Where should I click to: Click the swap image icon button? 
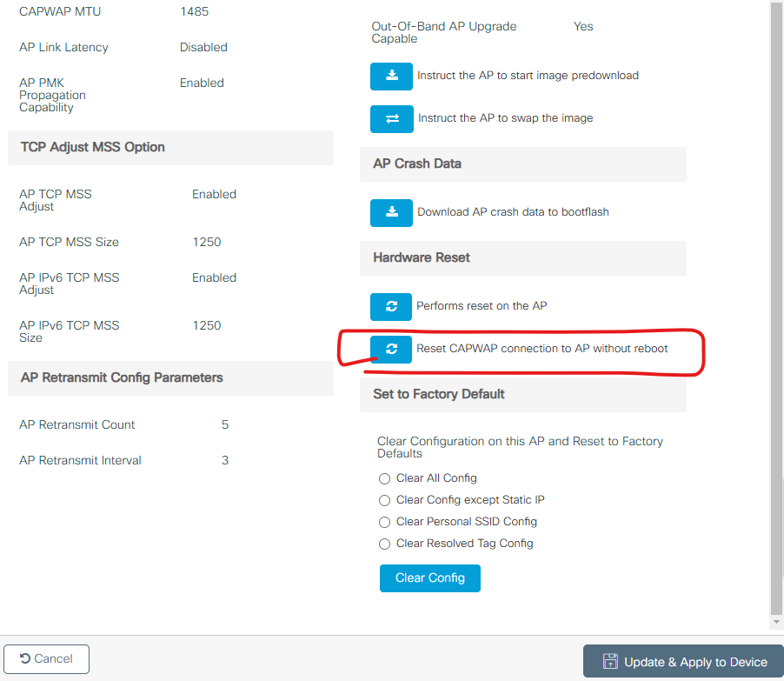(x=391, y=118)
